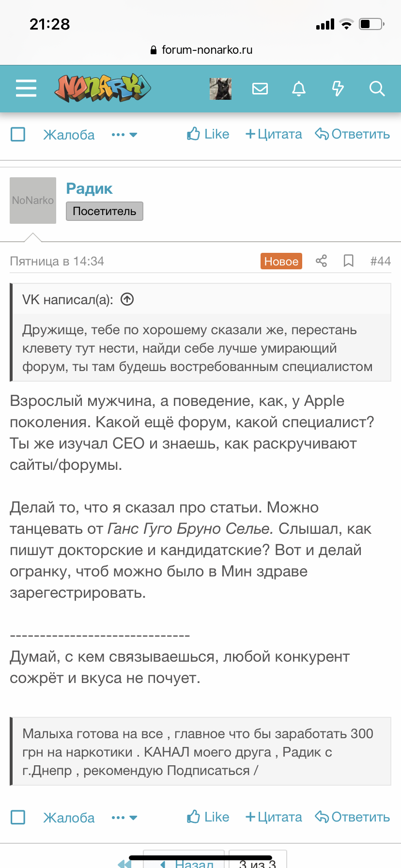
Task: Select the checkbox below the post
Action: (17, 817)
